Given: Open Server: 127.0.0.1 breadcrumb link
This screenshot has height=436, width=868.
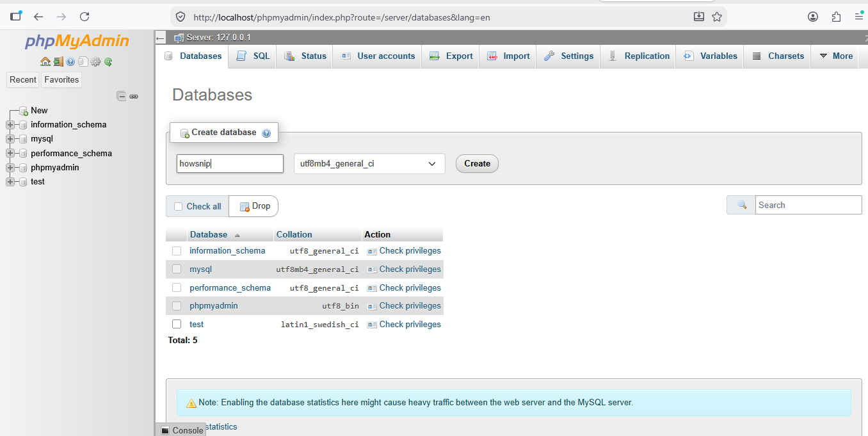Looking at the screenshot, I should (218, 38).
